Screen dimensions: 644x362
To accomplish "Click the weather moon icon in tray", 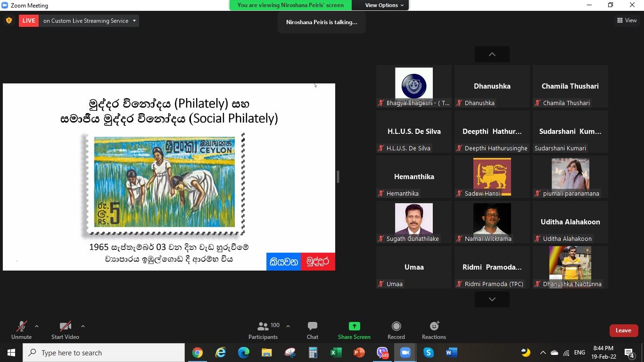I will [526, 353].
